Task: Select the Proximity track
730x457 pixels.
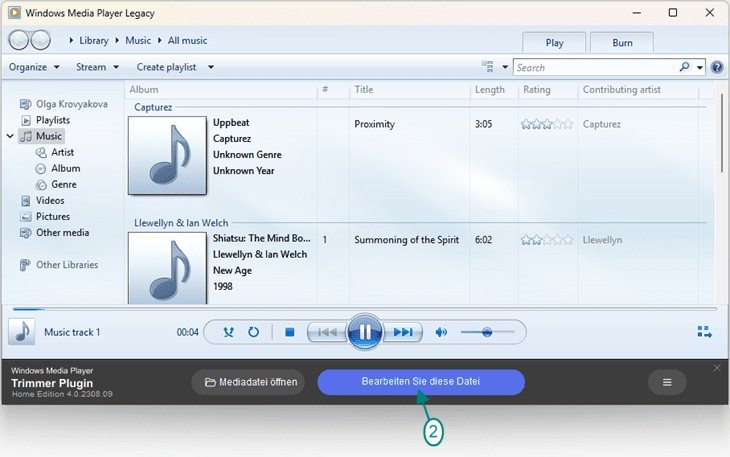Action: coord(374,124)
